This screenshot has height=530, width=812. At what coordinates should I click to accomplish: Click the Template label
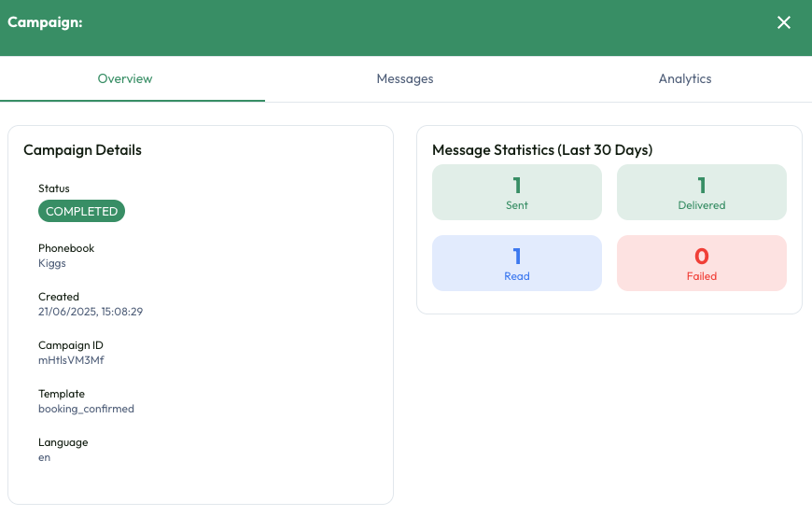(62, 394)
